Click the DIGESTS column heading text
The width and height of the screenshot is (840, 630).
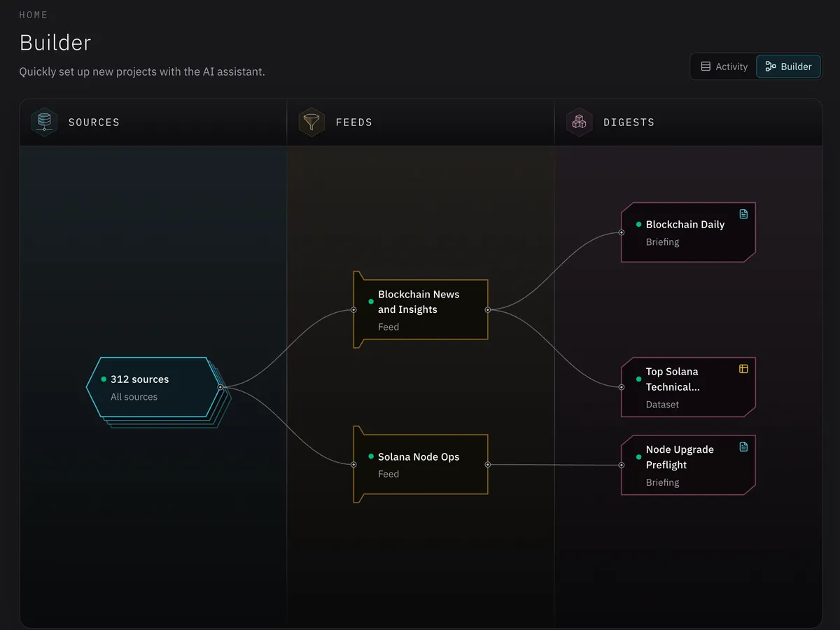point(629,122)
